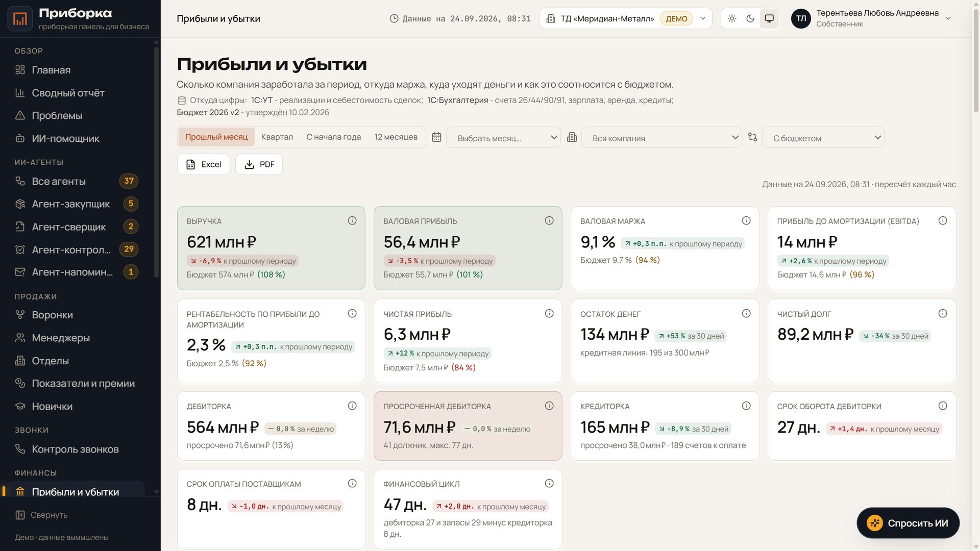Open Контроль звонков in sidebar
980x551 pixels.
(77, 449)
